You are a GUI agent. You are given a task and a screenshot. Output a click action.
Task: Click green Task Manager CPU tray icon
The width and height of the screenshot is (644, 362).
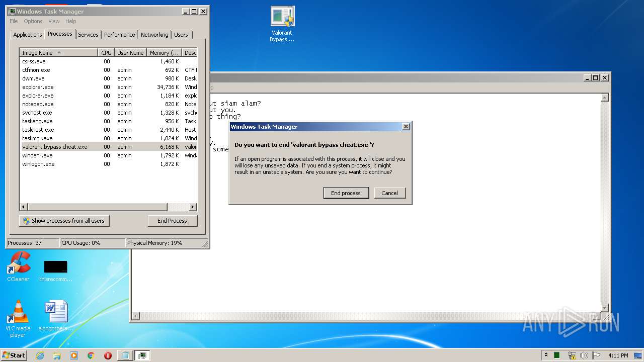pyautogui.click(x=557, y=355)
